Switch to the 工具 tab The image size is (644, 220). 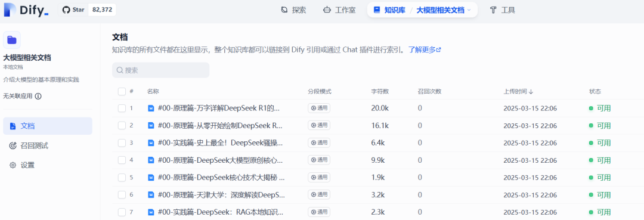502,10
